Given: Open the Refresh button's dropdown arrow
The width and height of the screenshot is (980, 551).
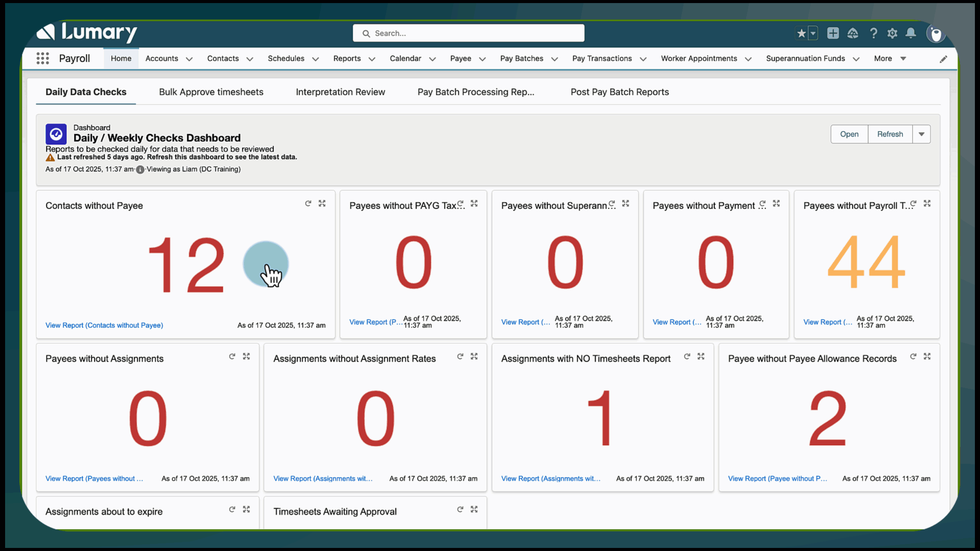Looking at the screenshot, I should (x=921, y=134).
